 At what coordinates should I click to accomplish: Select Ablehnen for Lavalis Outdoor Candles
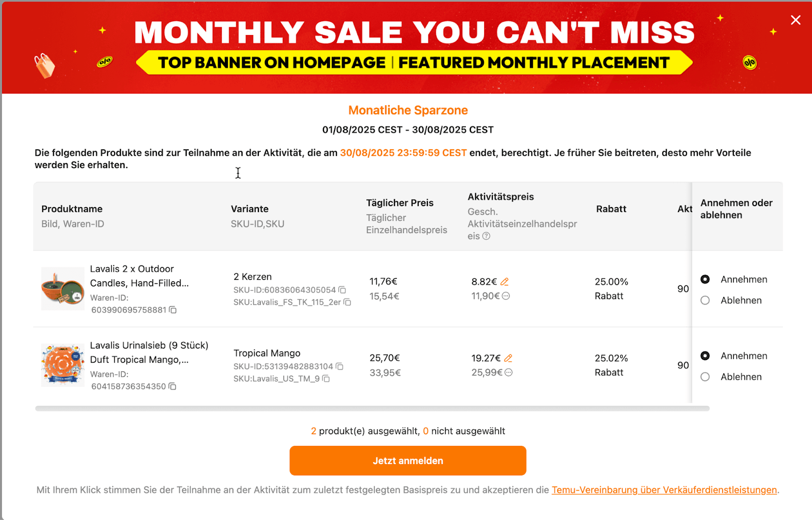coord(705,300)
